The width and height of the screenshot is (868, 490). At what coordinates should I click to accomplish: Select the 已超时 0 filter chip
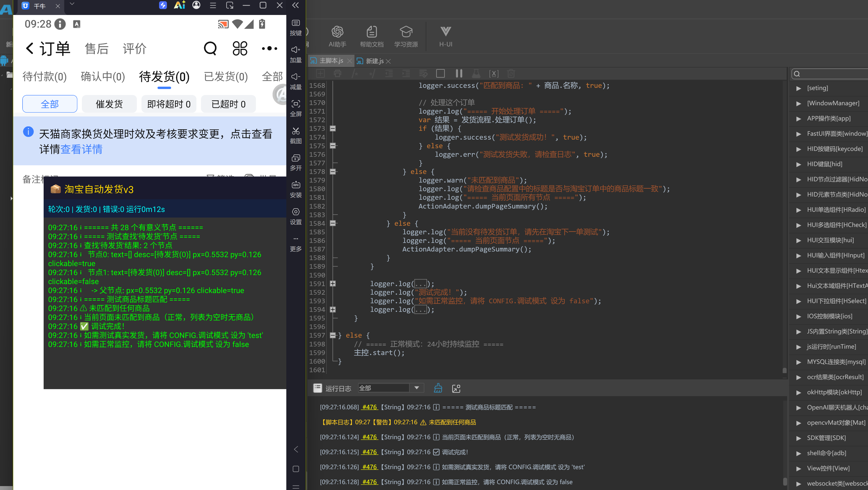click(228, 104)
